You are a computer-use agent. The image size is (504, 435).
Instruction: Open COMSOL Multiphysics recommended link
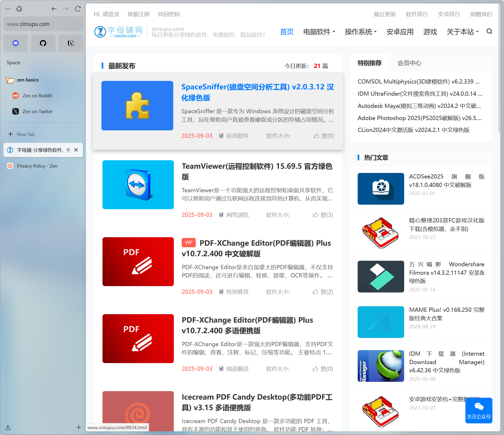pos(419,81)
